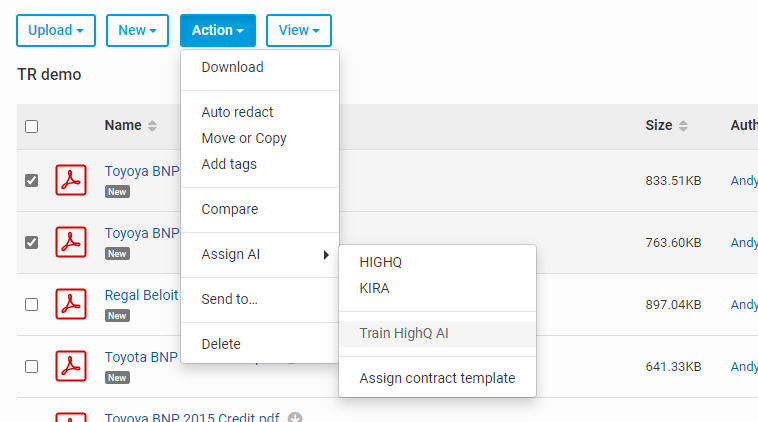Click the Regal Beloit PDF file icon
758x422 pixels.
pos(71,304)
